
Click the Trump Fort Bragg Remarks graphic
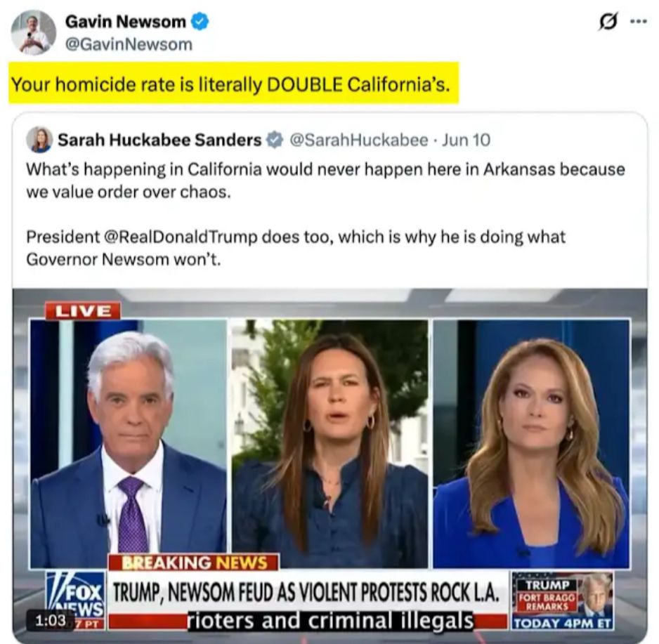562,600
